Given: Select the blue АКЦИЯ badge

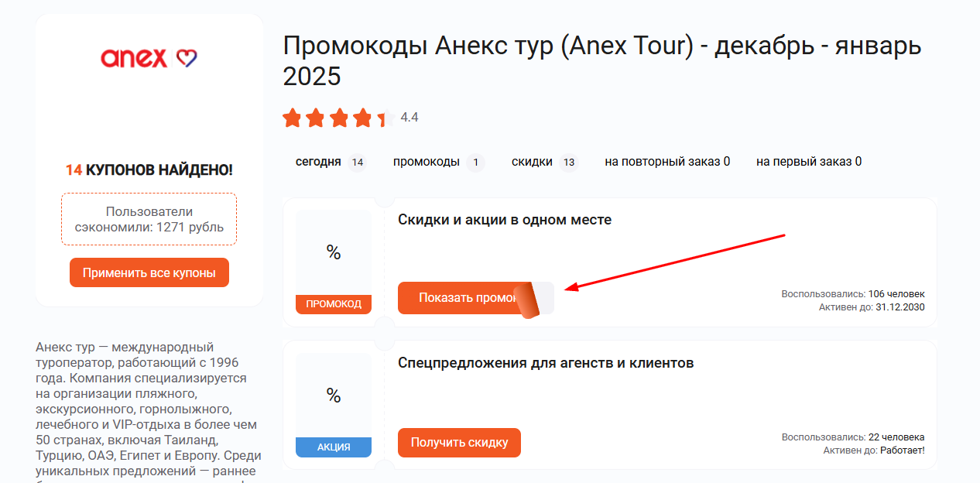Looking at the screenshot, I should 333,447.
